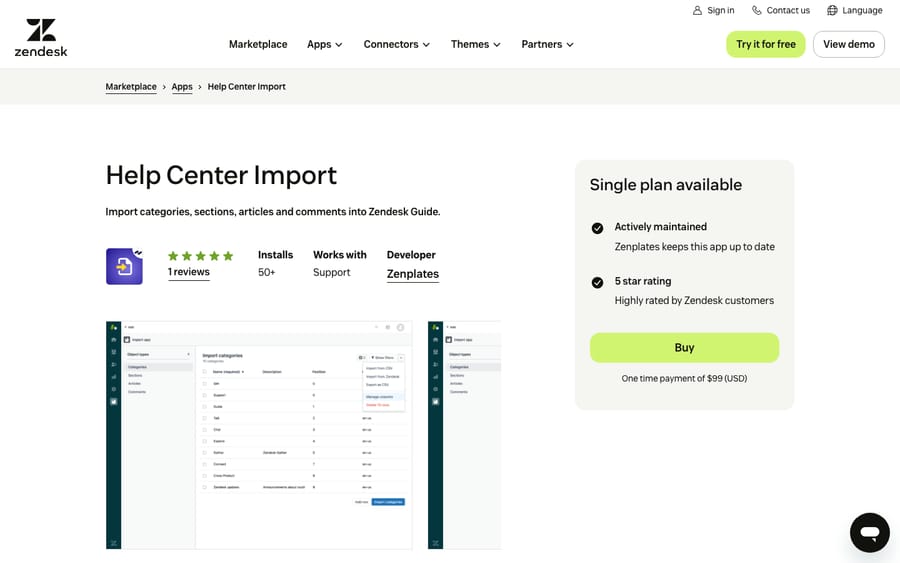Click the 'Help Center Import' page heading
This screenshot has width=900, height=563.
click(221, 175)
